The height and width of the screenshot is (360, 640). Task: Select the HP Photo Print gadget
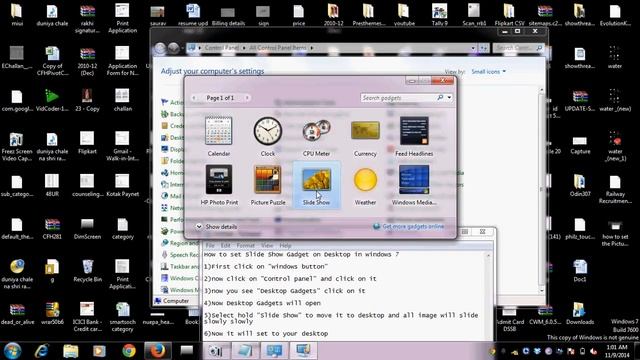tap(219, 185)
